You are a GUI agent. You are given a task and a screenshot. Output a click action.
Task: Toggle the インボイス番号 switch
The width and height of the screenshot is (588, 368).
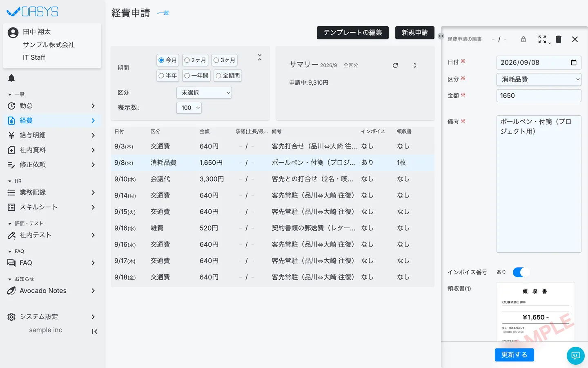pos(521,272)
